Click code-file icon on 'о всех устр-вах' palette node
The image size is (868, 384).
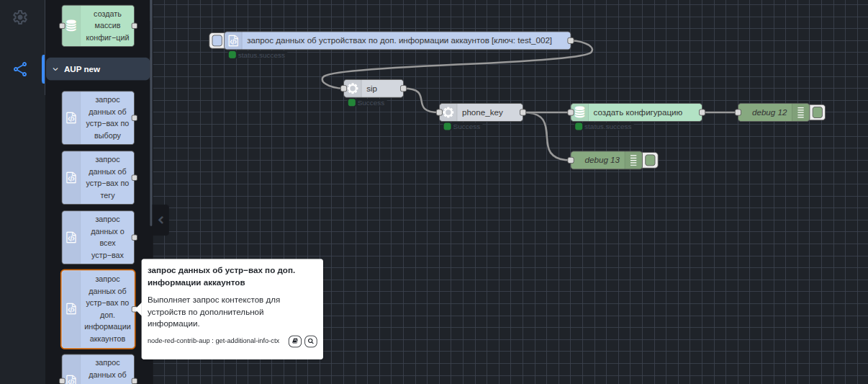point(71,237)
